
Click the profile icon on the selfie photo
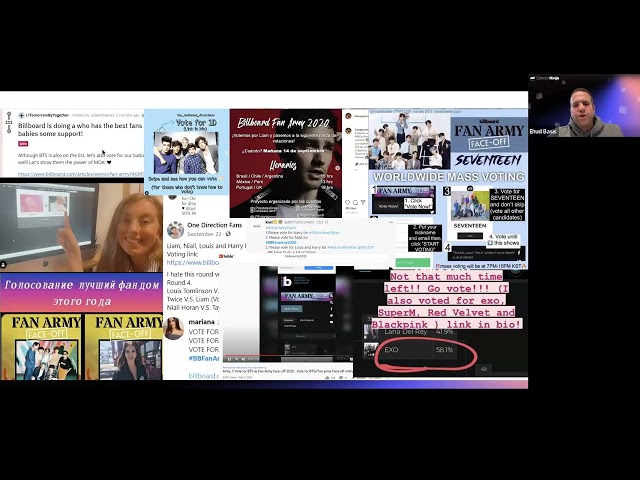[x=3, y=265]
